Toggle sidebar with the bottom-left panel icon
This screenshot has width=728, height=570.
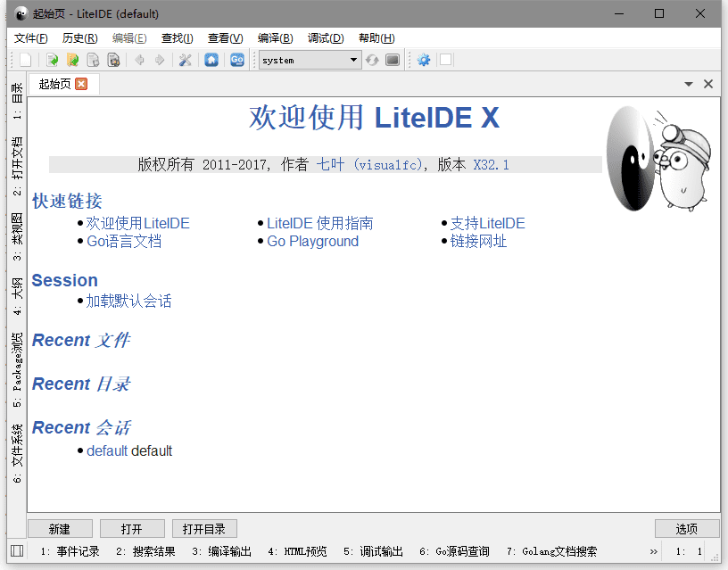17,551
